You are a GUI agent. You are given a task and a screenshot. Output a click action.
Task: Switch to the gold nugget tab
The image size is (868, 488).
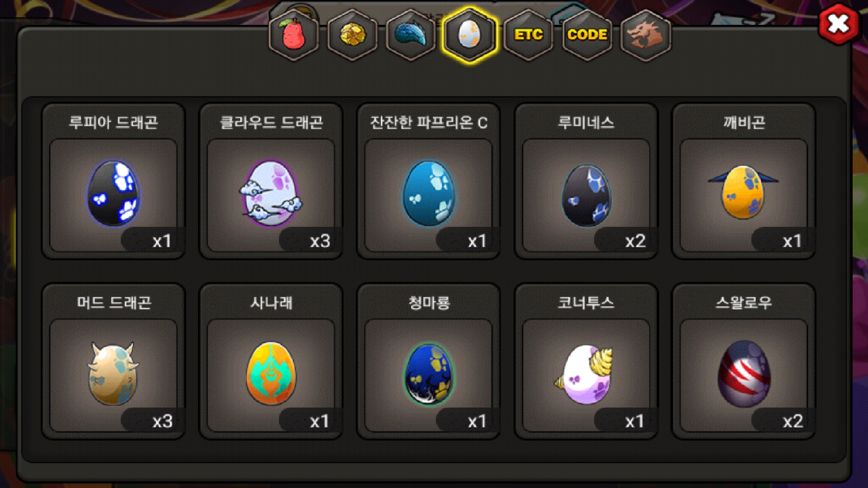pyautogui.click(x=353, y=35)
